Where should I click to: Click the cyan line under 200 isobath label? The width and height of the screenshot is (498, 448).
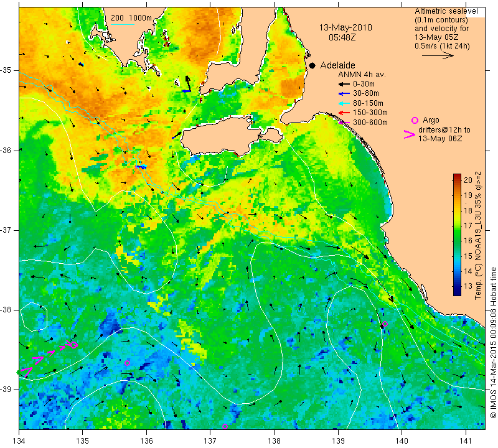123,24
